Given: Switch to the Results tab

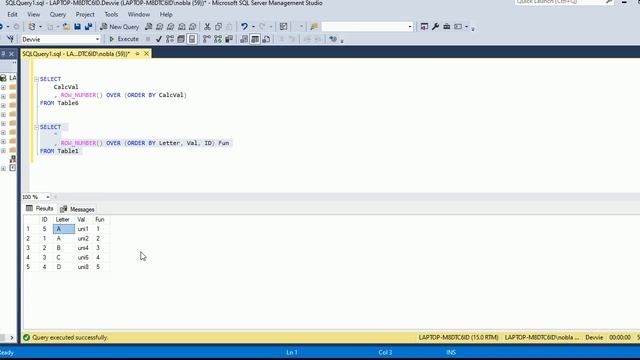Looking at the screenshot, I should click(40, 209).
